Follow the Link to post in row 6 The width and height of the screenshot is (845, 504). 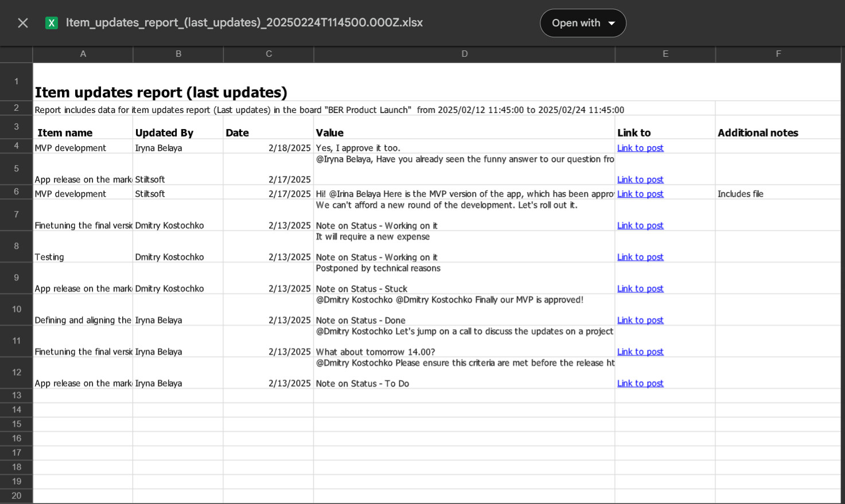click(640, 194)
